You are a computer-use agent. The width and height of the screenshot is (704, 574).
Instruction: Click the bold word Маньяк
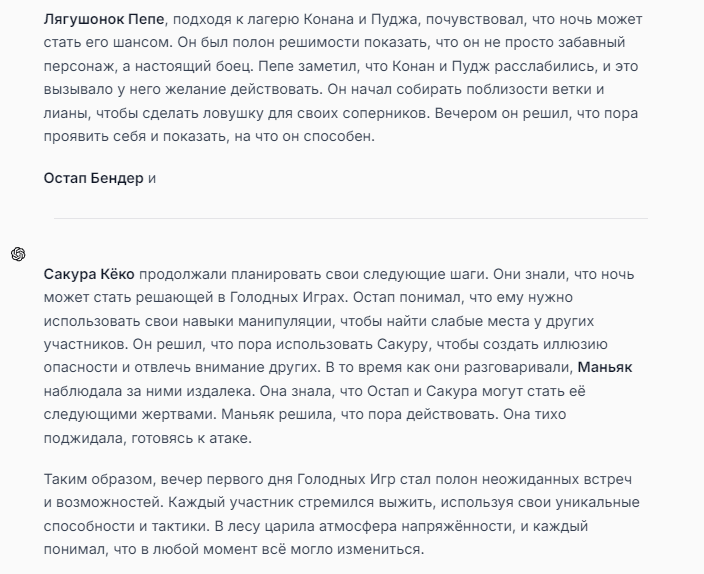pyautogui.click(x=605, y=367)
